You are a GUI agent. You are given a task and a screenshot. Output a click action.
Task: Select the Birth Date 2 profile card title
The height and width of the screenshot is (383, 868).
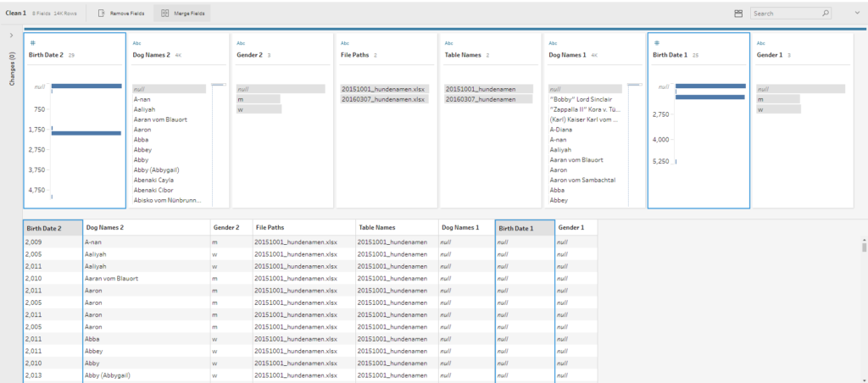[x=46, y=55]
